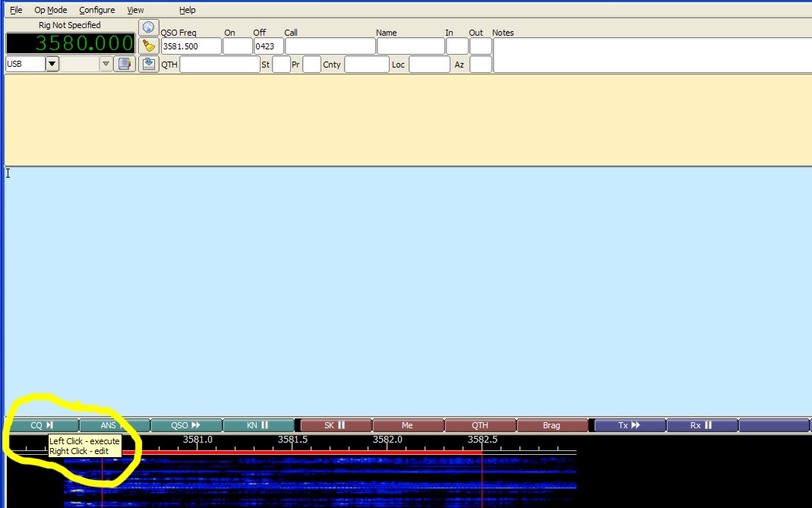Screen dimensions: 812x508
Task: Click the 3580.000 rig frequency display
Action: [71, 43]
